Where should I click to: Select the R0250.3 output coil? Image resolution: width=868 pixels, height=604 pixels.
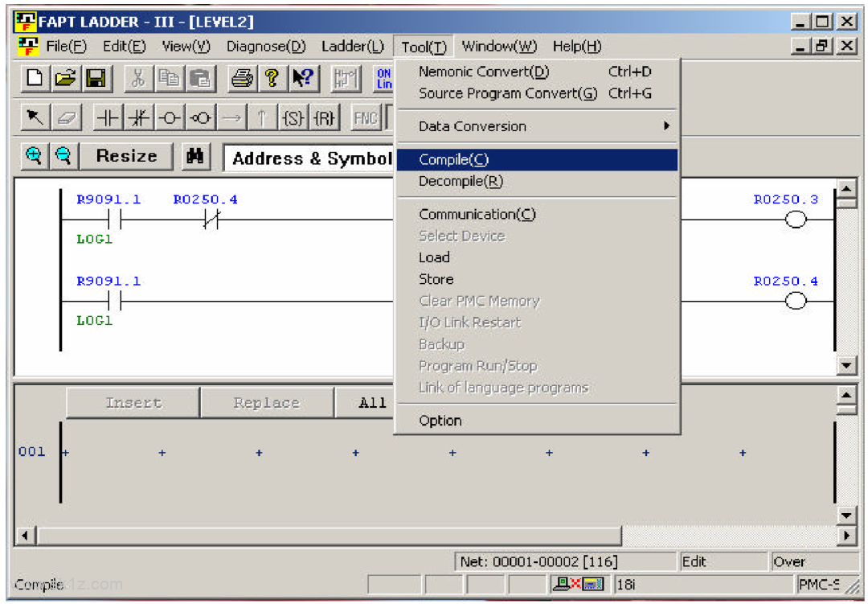coord(796,220)
